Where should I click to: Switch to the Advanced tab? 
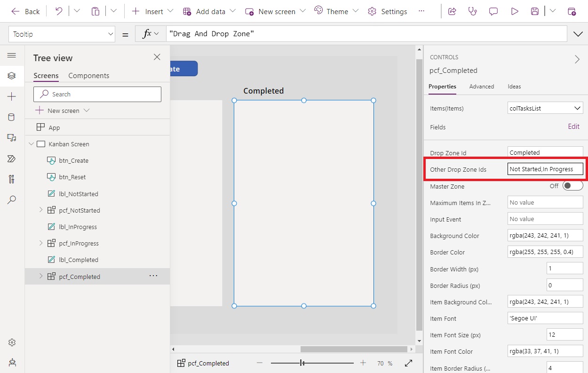point(481,87)
